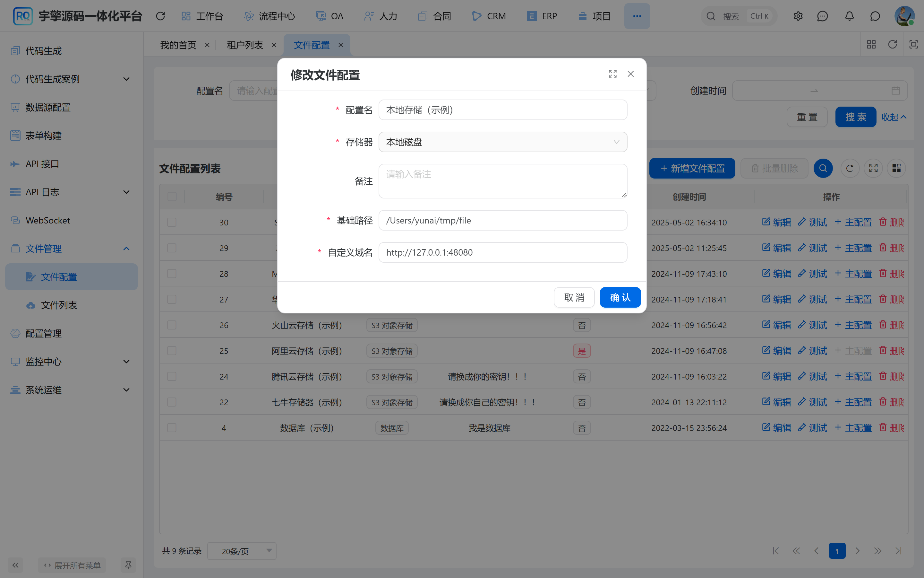Screen dimensions: 924x578
Task: Click the round fullscreen icon in table toolbar
Action: [x=873, y=168]
